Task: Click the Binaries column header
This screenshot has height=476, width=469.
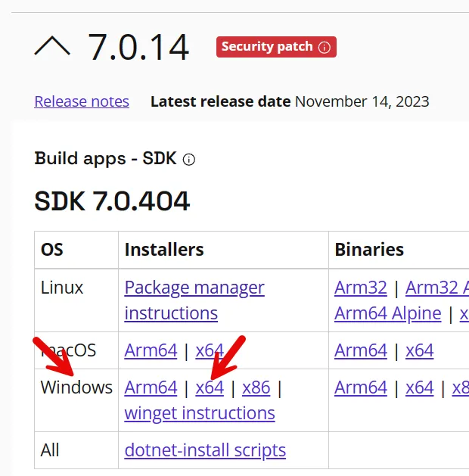Action: pos(369,250)
